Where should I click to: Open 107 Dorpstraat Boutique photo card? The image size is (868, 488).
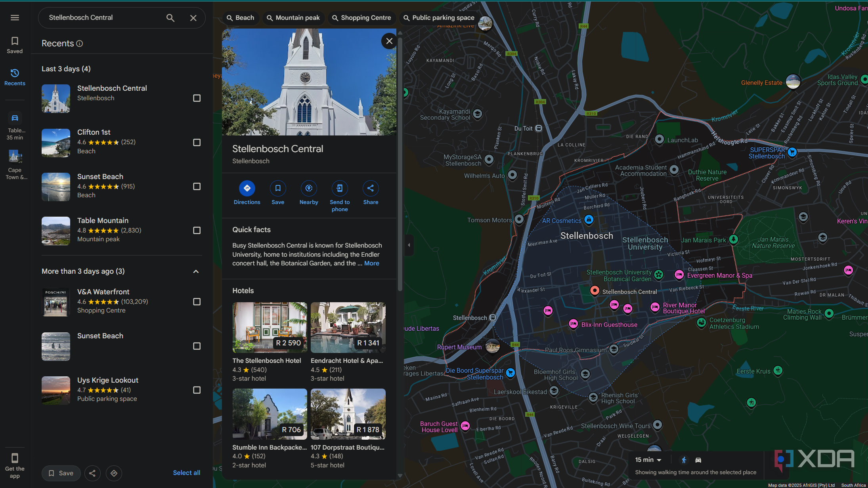(348, 414)
